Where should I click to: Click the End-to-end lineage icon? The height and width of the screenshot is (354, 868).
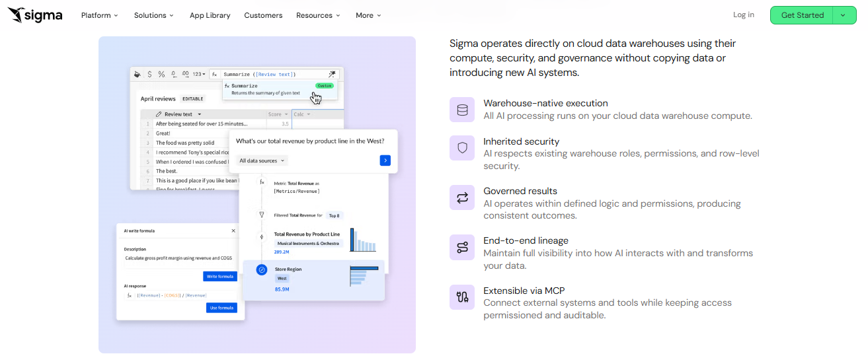(462, 248)
